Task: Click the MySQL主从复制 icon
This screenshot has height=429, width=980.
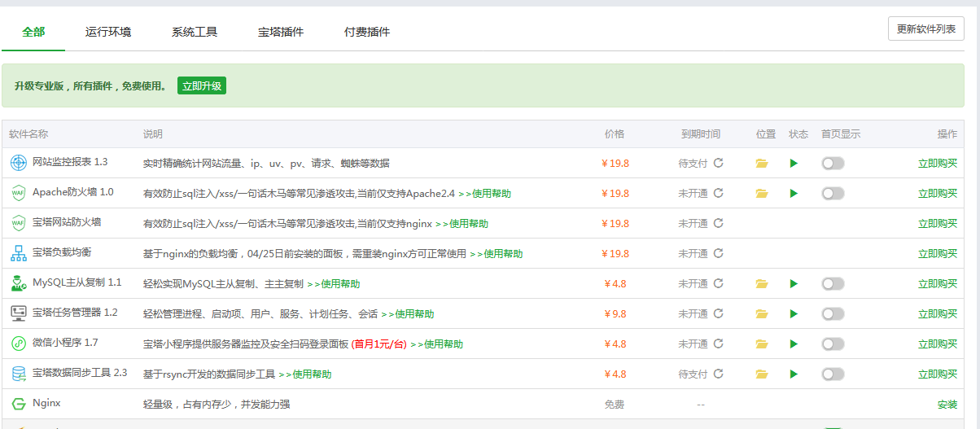Action: [x=18, y=283]
